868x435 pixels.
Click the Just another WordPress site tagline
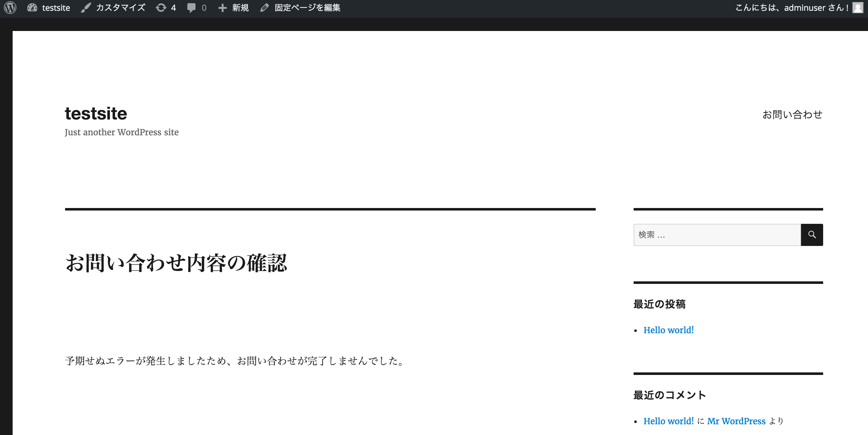[x=122, y=132]
